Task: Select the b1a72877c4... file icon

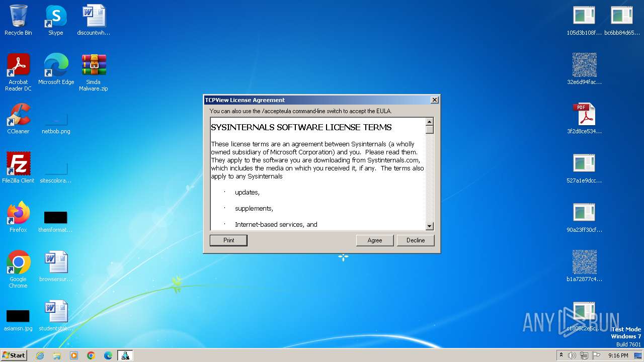Action: click(584, 266)
